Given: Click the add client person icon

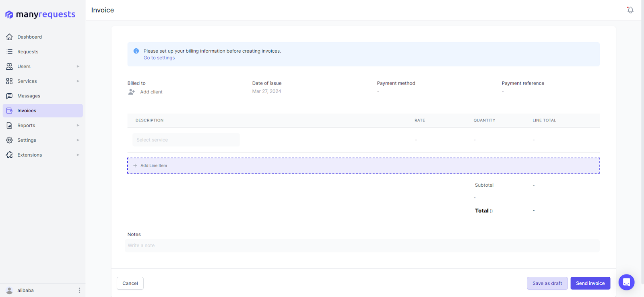Looking at the screenshot, I should 131,92.
